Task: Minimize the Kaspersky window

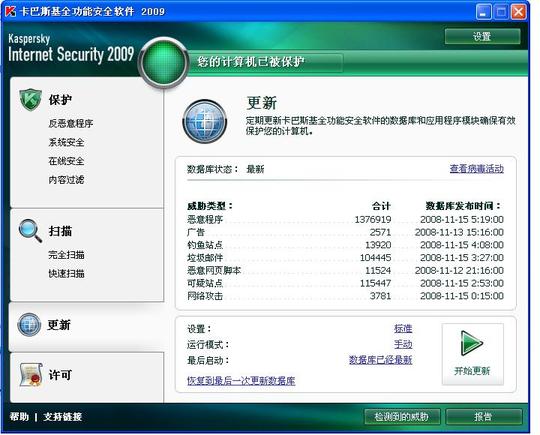Action: pyautogui.click(x=483, y=12)
